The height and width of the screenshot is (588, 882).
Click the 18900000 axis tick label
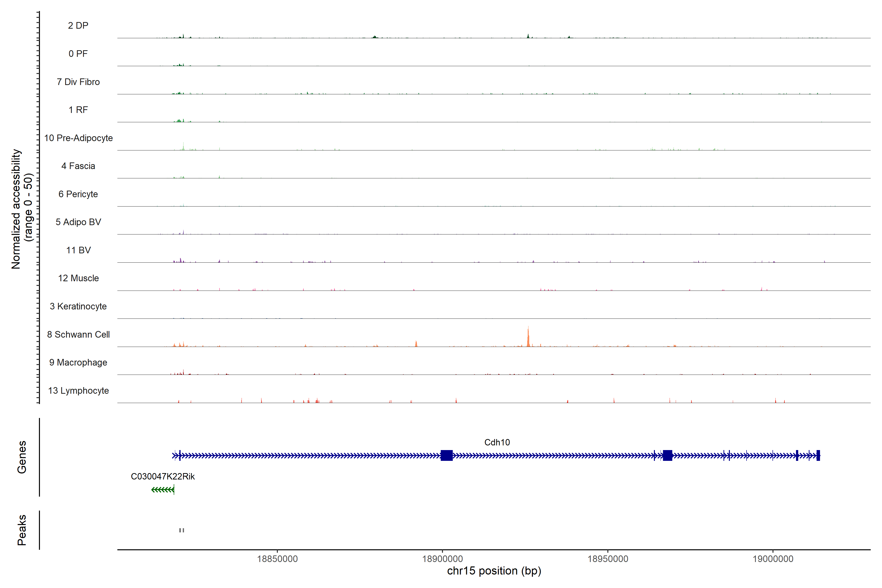coord(442,559)
